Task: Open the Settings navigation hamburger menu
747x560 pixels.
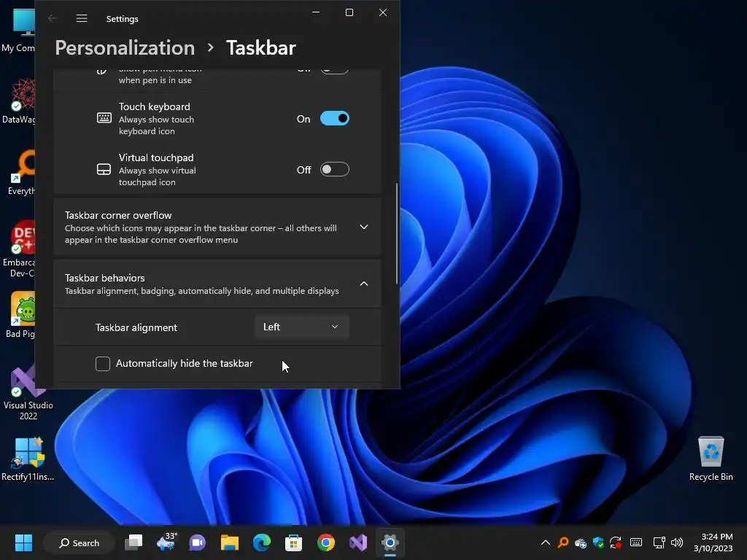Action: pos(82,18)
